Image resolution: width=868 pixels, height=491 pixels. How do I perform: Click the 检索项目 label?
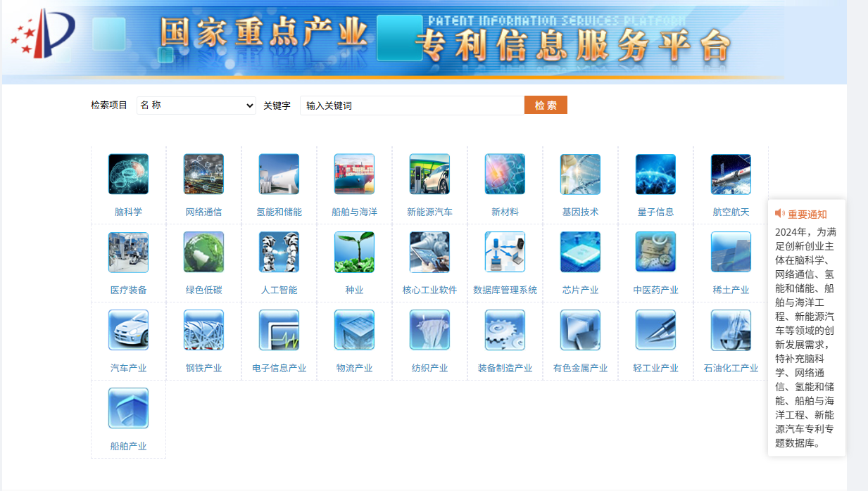tap(109, 106)
